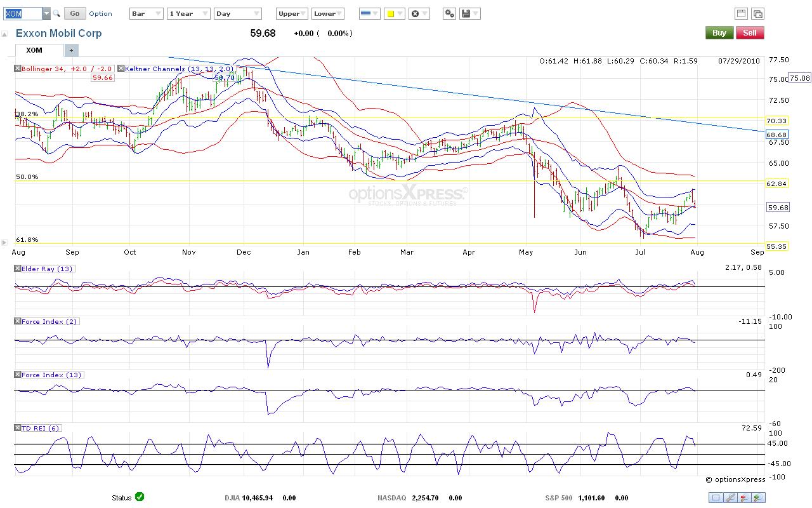
Task: Click the 50.0% Fibonacci level label
Action: pos(27,177)
